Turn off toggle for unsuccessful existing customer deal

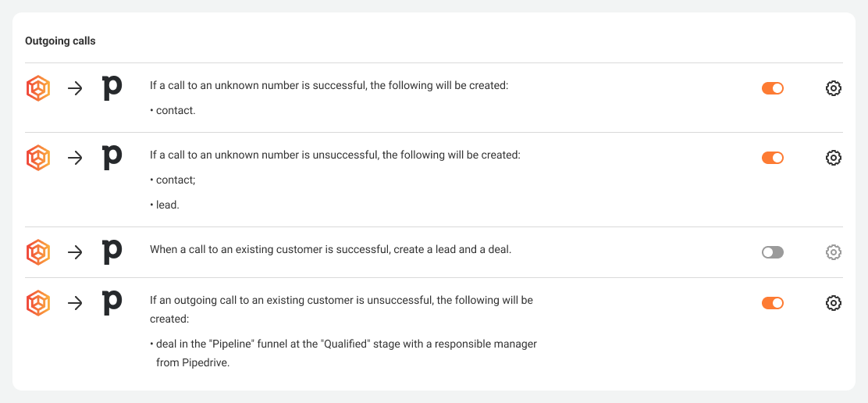pos(773,303)
